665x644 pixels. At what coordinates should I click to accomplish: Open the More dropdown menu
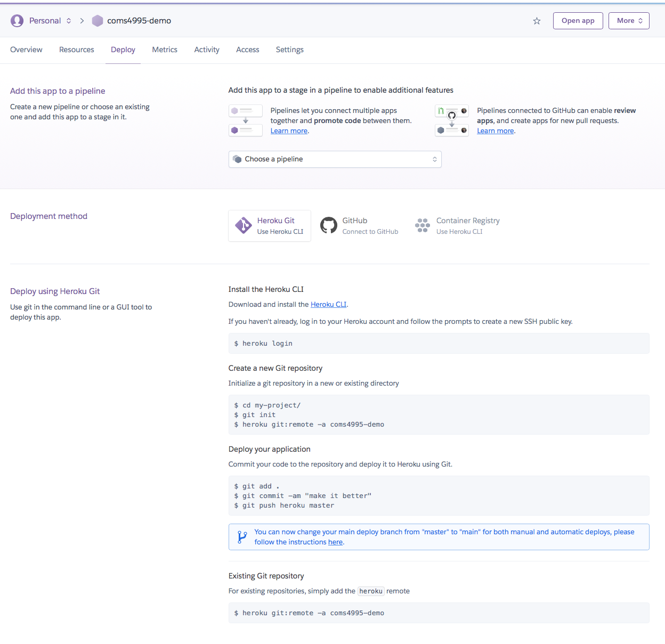point(629,21)
